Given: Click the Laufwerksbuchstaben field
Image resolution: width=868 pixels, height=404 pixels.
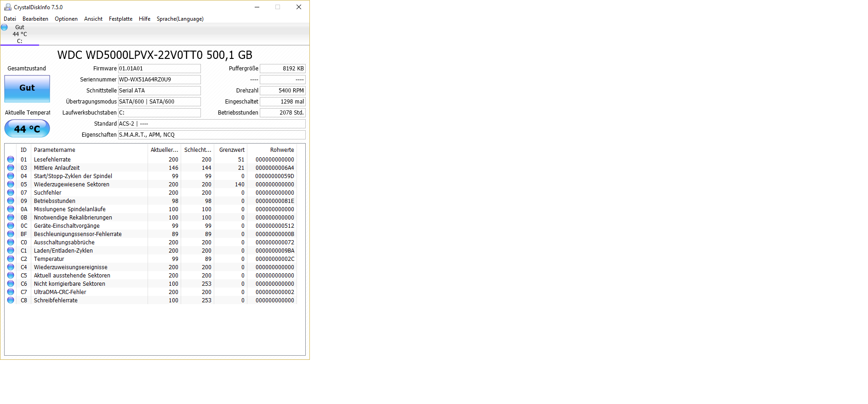Looking at the screenshot, I should pos(160,113).
